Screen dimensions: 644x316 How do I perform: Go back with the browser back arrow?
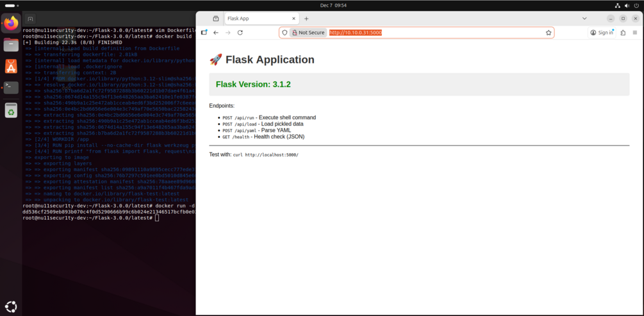click(216, 33)
